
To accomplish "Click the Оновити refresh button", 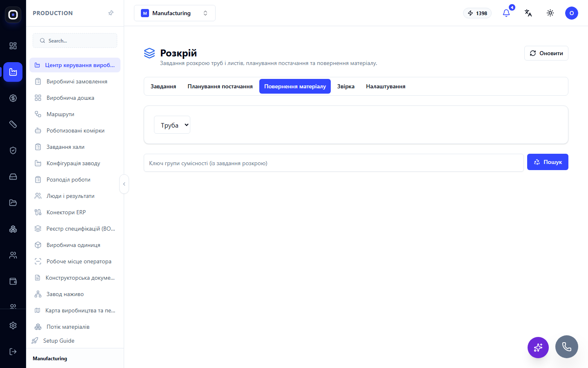I will 546,53.
